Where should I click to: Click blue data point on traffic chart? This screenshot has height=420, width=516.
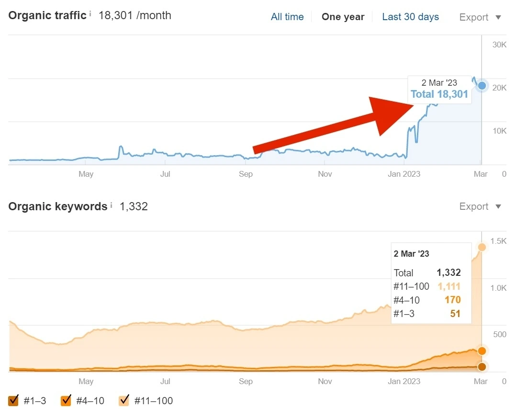pyautogui.click(x=482, y=86)
